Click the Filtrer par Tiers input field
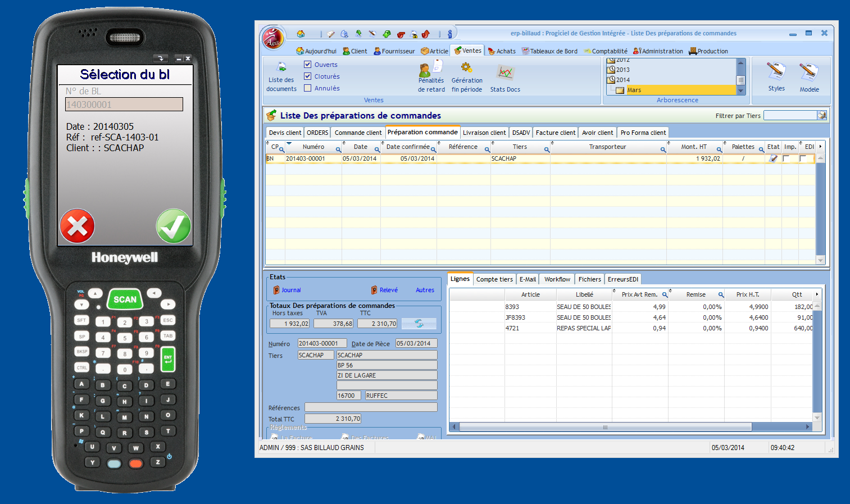This screenshot has height=504, width=850. point(790,115)
